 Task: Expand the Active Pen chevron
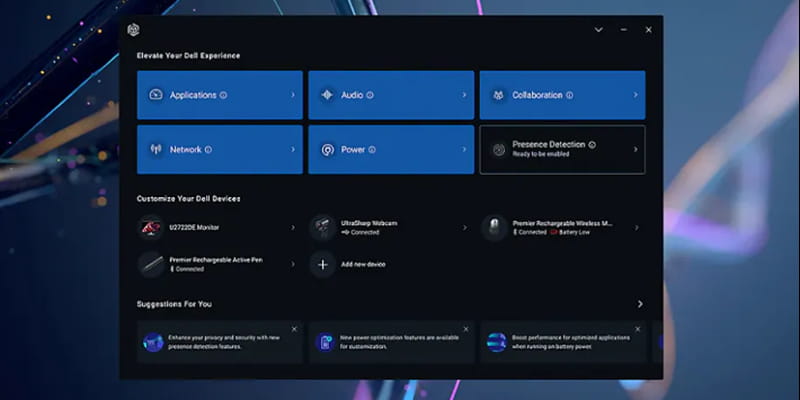pyautogui.click(x=293, y=264)
